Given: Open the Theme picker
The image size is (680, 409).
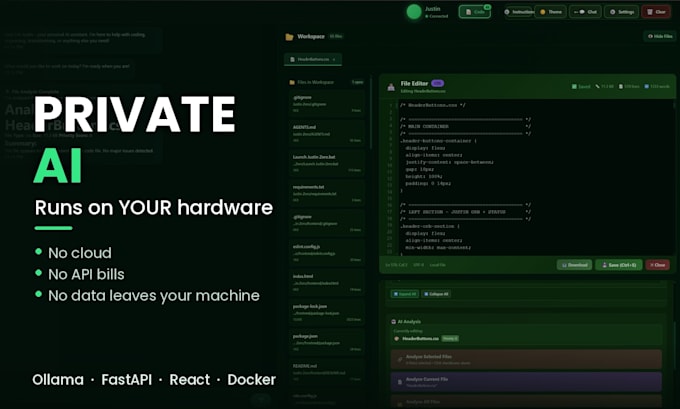Looking at the screenshot, I should click(x=550, y=12).
